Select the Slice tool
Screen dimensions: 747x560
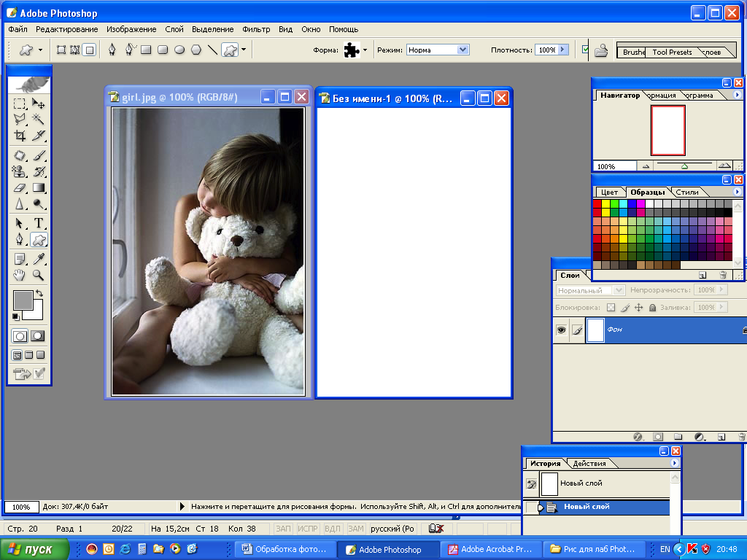pyautogui.click(x=38, y=136)
